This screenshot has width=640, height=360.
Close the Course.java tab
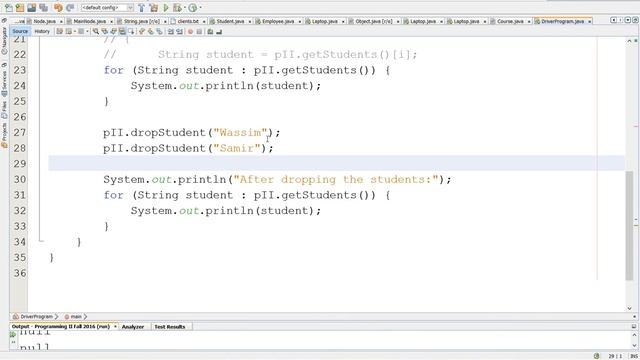[x=529, y=21]
